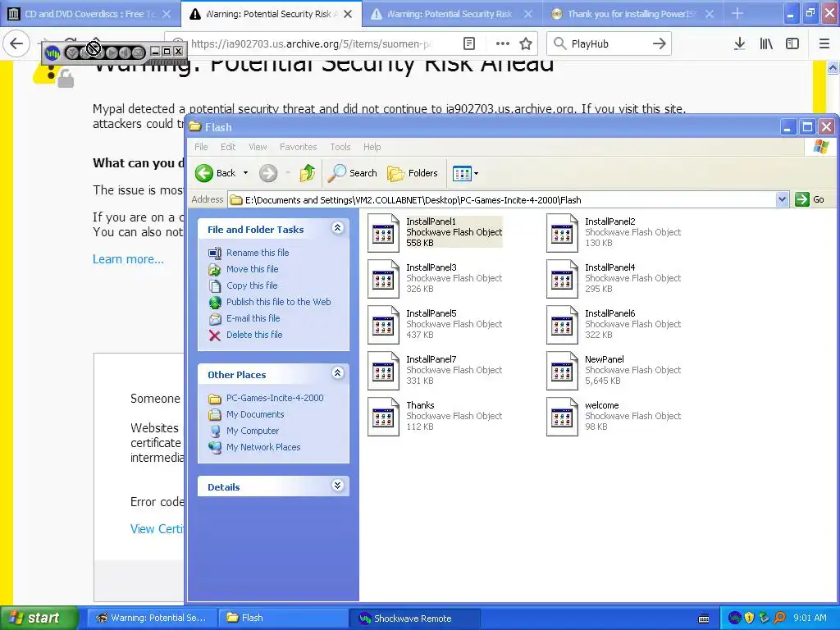Toggle reader view icon in the URL bar
Image resolution: width=840 pixels, height=630 pixels.
click(468, 43)
